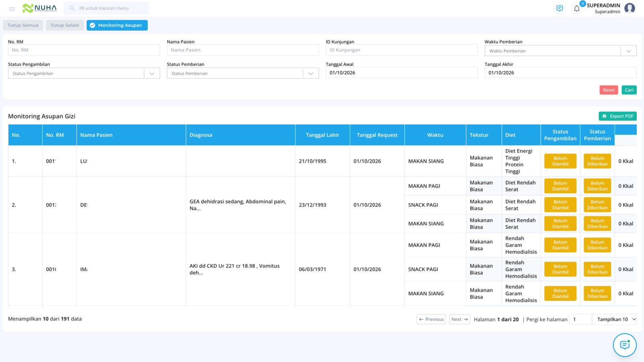Export the table to PDF
The image size is (644, 362).
[617, 116]
